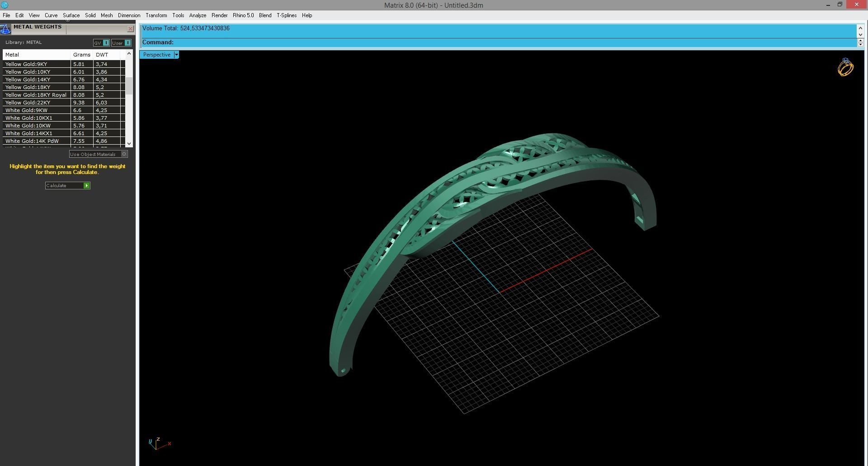The height and width of the screenshot is (466, 868).
Task: Click the command line stepper up arrow
Action: 860,41
